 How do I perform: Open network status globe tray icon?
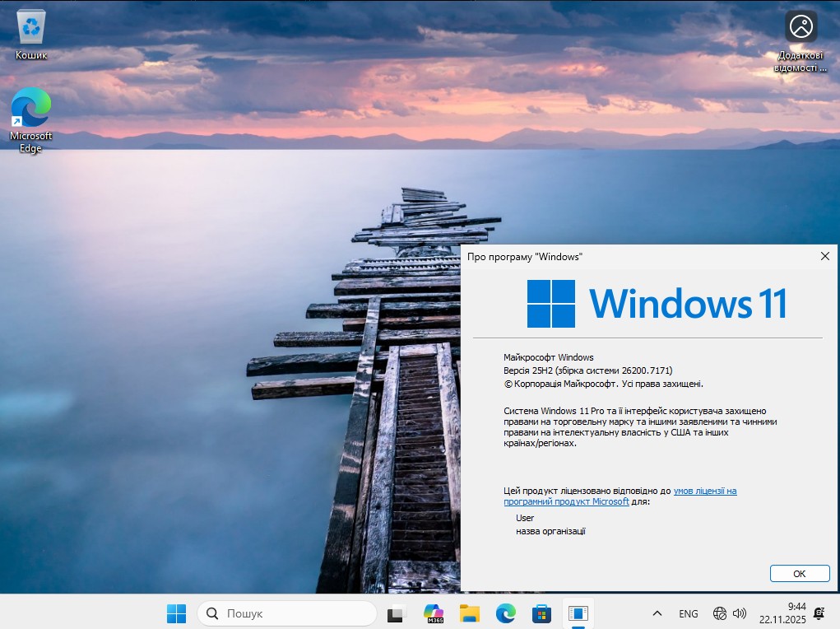720,613
